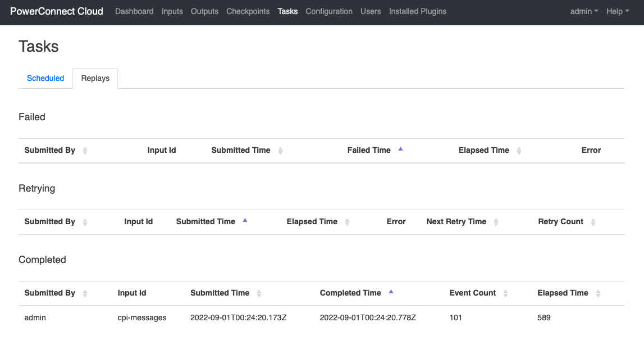This screenshot has width=644, height=345.
Task: Sort Failed table by Submitted By icon
Action: pyautogui.click(x=85, y=151)
